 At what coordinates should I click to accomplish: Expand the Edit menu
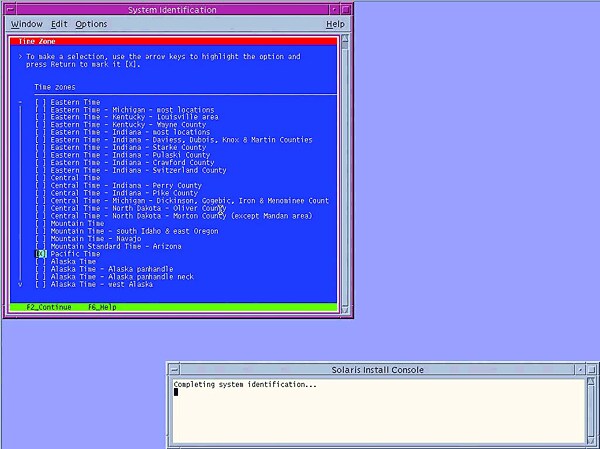(59, 24)
